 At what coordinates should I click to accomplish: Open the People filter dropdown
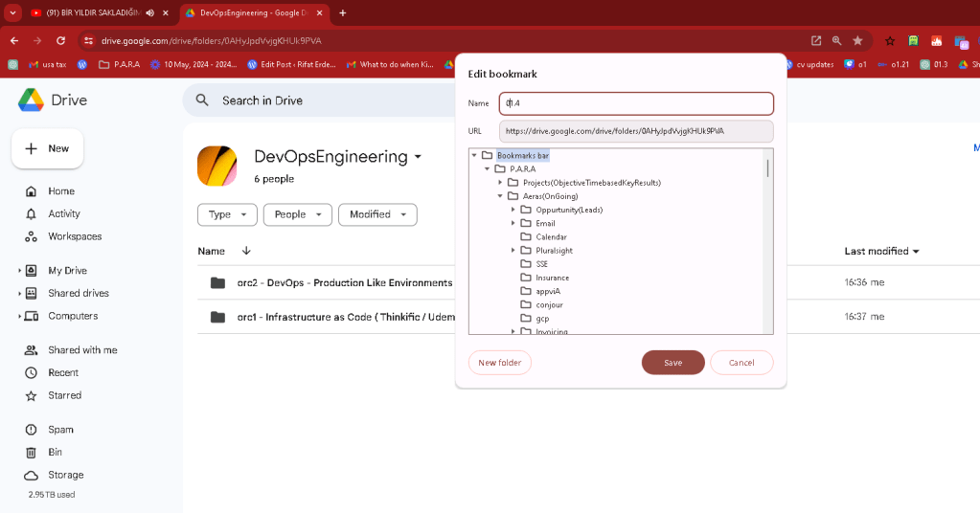pos(298,214)
